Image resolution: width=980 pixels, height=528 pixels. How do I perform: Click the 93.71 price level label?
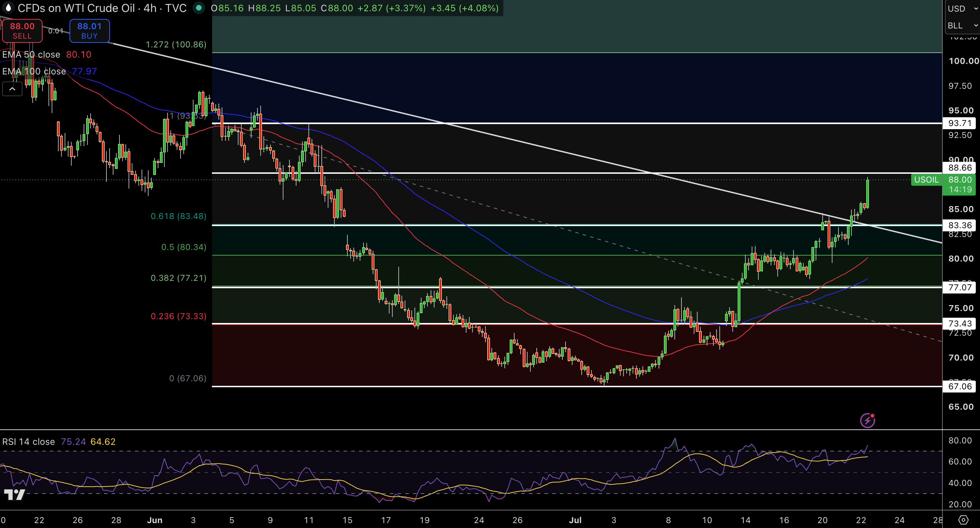pos(960,123)
